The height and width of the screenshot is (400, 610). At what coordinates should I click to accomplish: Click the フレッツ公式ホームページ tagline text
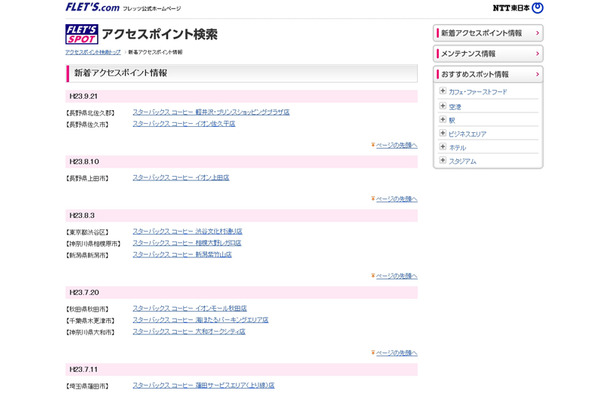pyautogui.click(x=152, y=9)
